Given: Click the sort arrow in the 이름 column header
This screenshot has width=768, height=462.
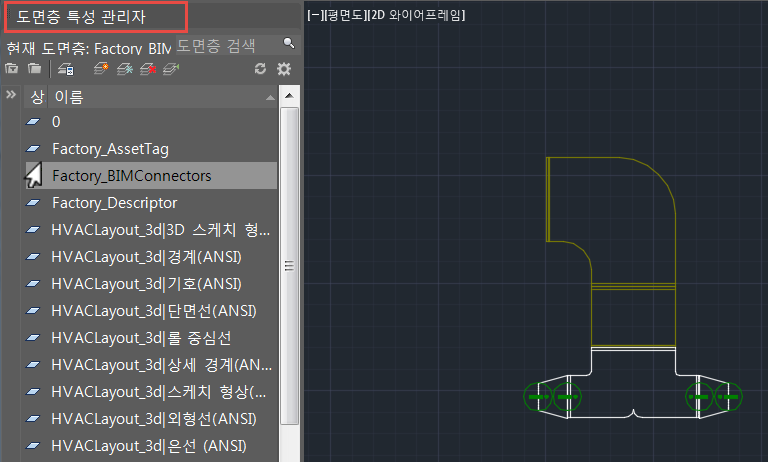Looking at the screenshot, I should (270, 97).
